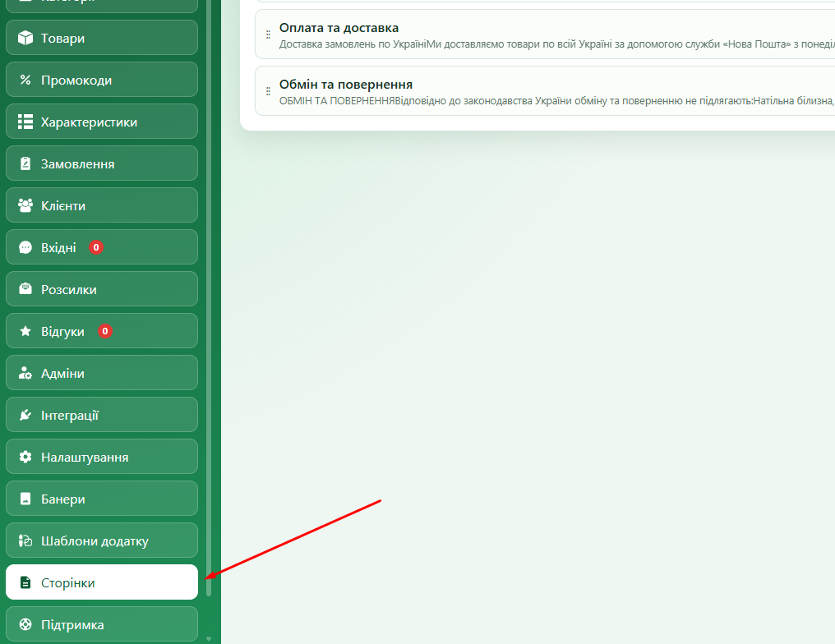The image size is (835, 644).
Task: Go to the Адміни section
Action: tap(102, 373)
